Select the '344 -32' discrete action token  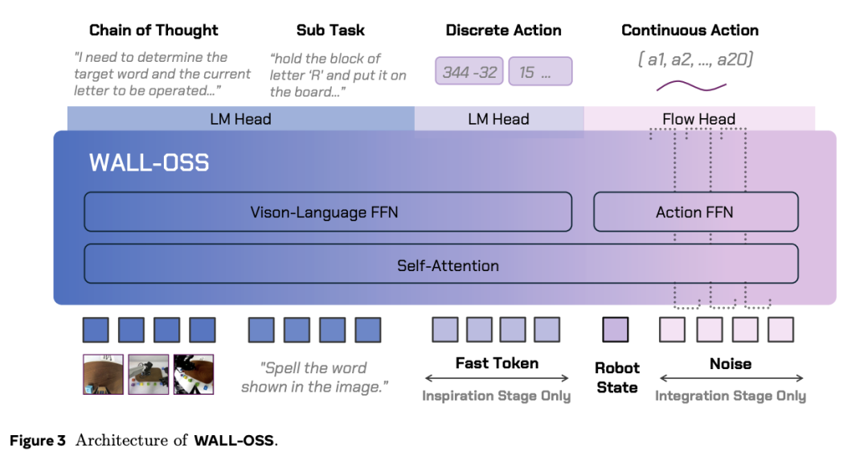469,72
